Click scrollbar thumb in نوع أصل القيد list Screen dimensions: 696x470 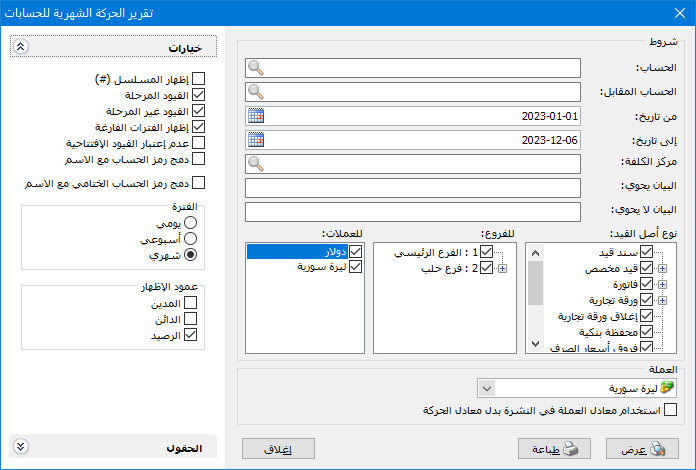coord(535,283)
